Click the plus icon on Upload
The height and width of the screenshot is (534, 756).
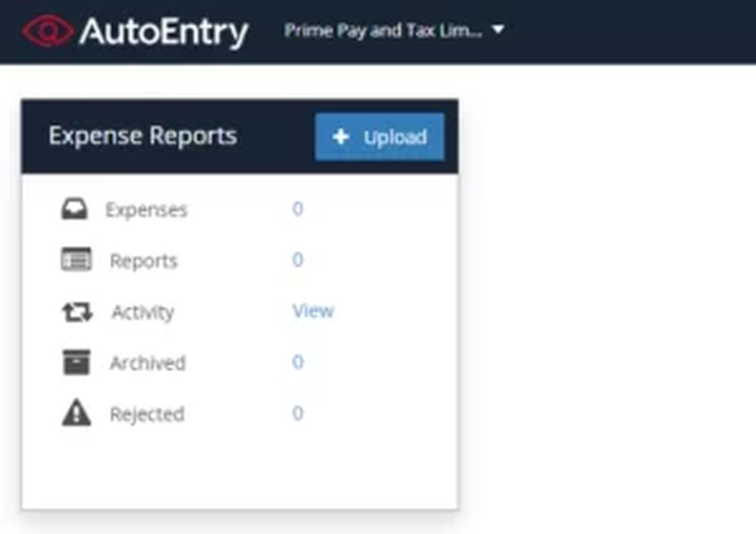(340, 137)
